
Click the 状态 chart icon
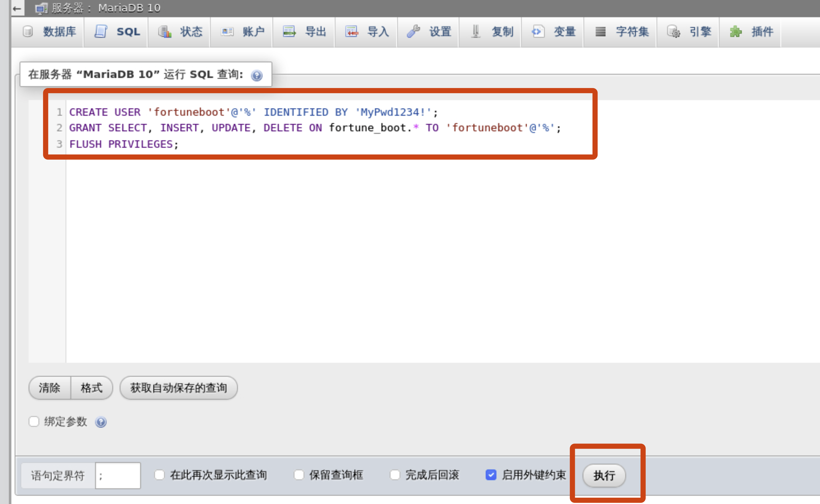point(165,32)
